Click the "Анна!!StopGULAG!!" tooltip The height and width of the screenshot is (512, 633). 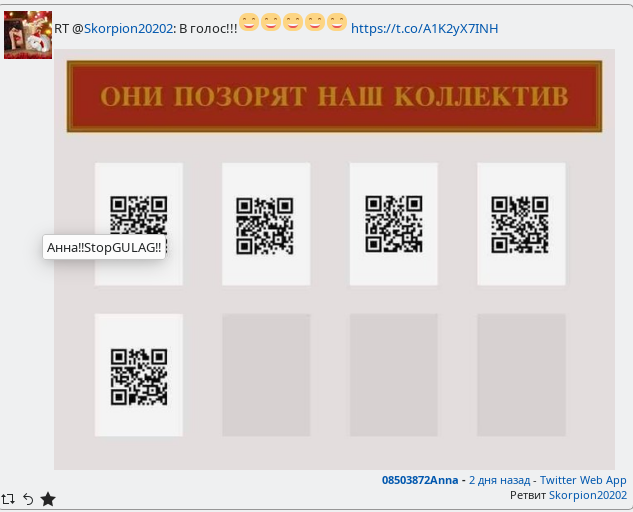(104, 248)
